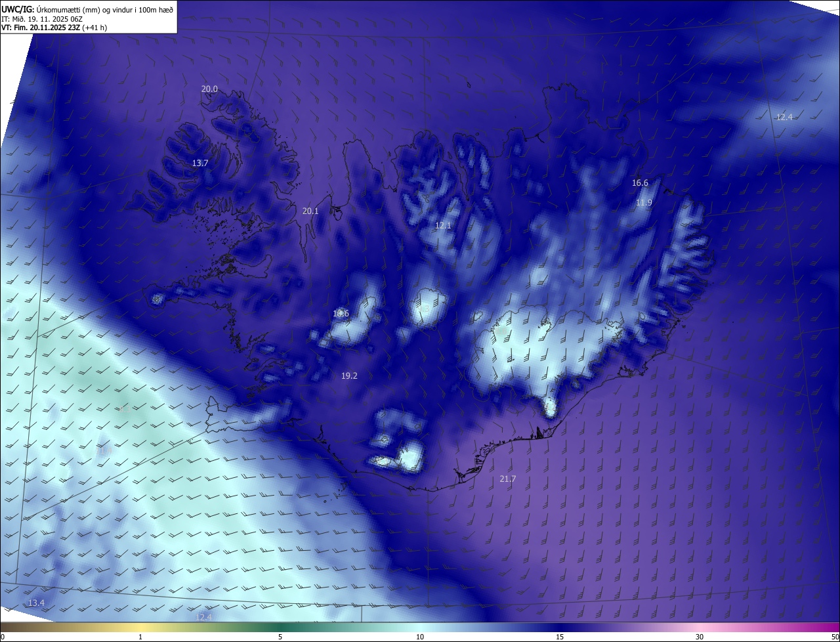Click the '12.1' value in north Iceland
The height and width of the screenshot is (642, 840).
click(x=443, y=225)
